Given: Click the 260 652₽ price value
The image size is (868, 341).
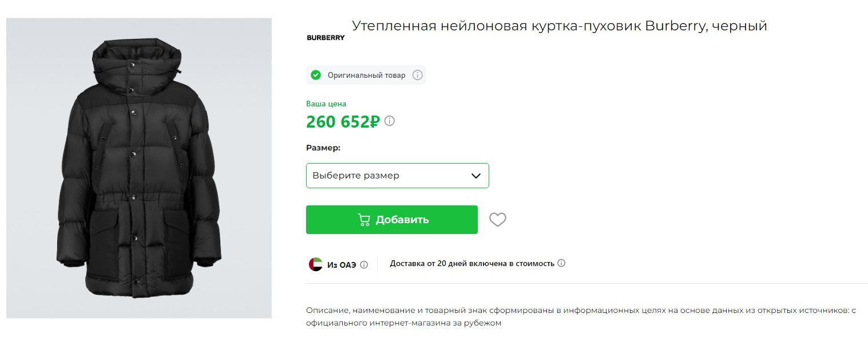Looking at the screenshot, I should pyautogui.click(x=343, y=122).
